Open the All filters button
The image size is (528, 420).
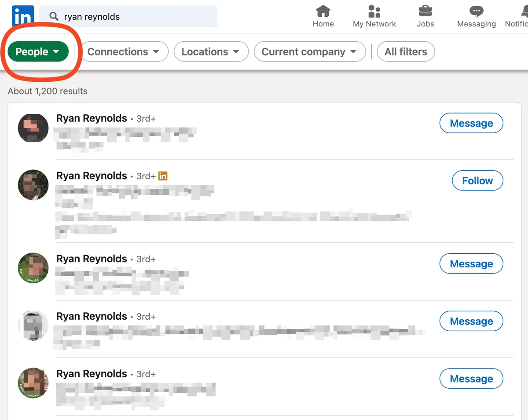coord(406,52)
